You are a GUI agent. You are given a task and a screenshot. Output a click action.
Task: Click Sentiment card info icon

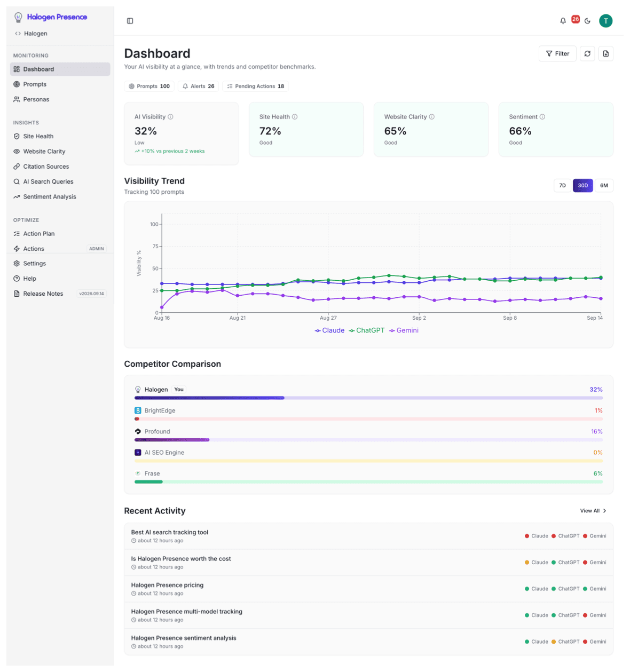[x=542, y=117]
